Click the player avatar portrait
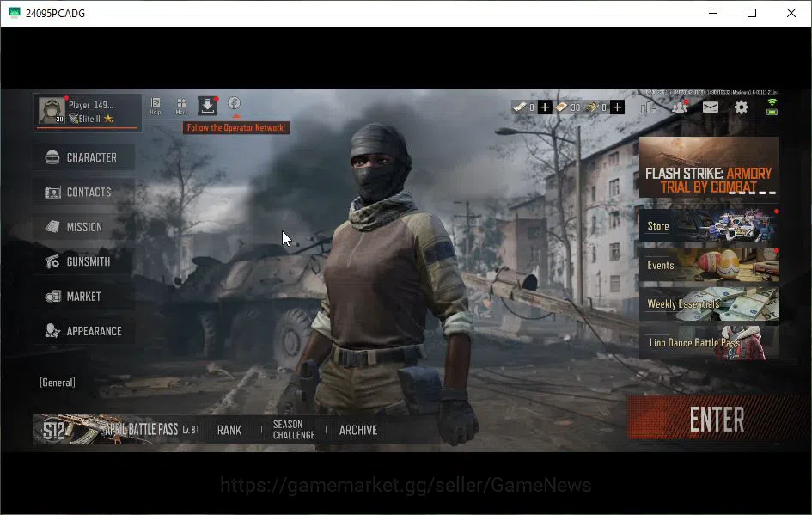The width and height of the screenshot is (812, 515). 52,110
